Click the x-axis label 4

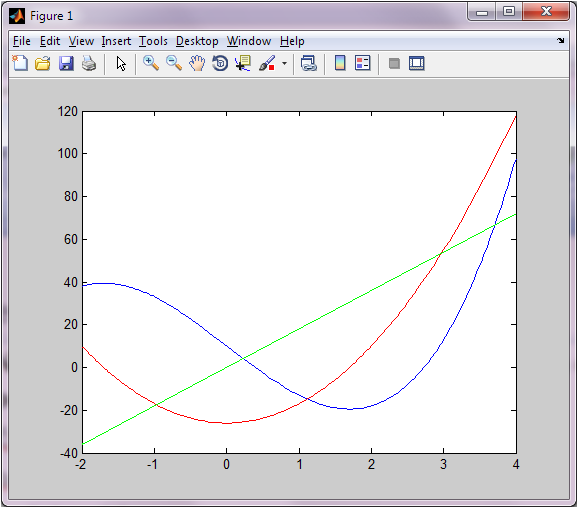(x=516, y=464)
